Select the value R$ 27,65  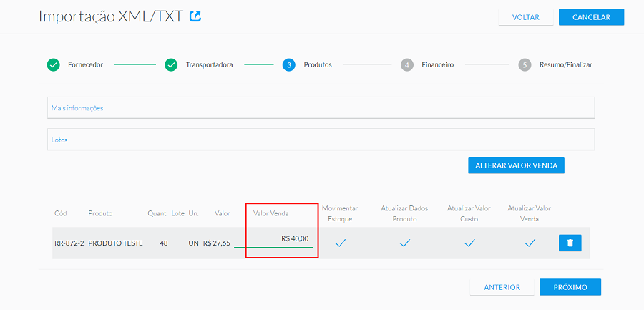(216, 243)
